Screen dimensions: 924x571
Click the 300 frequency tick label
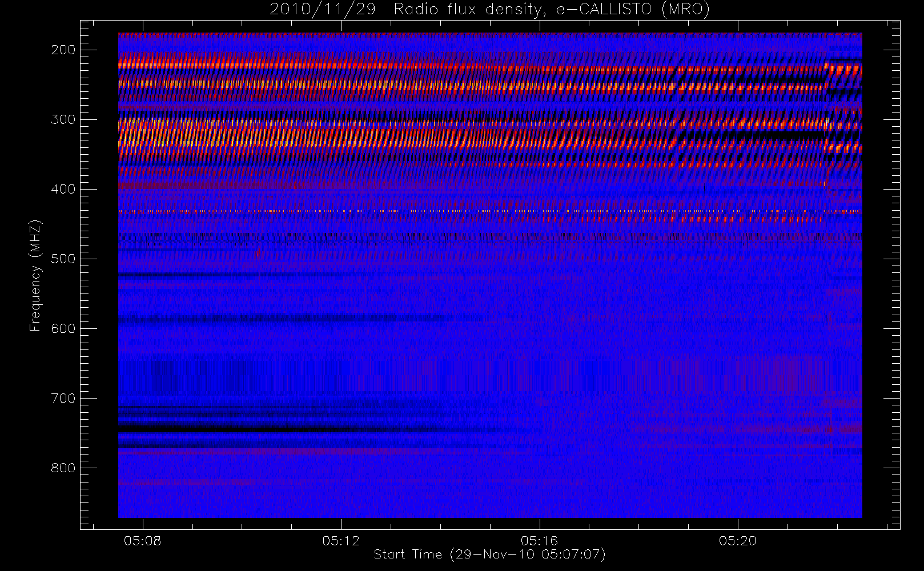tap(63, 119)
